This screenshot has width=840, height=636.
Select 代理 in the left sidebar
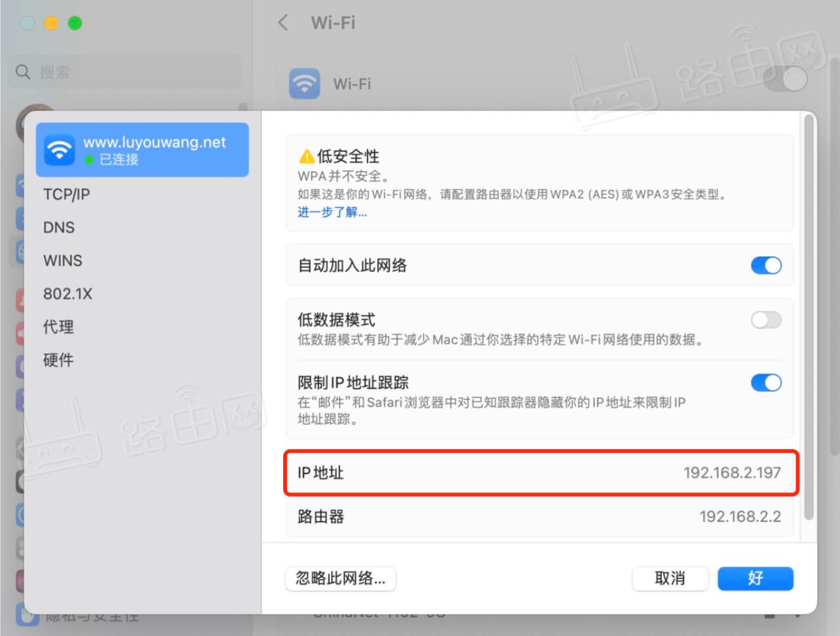(x=58, y=327)
